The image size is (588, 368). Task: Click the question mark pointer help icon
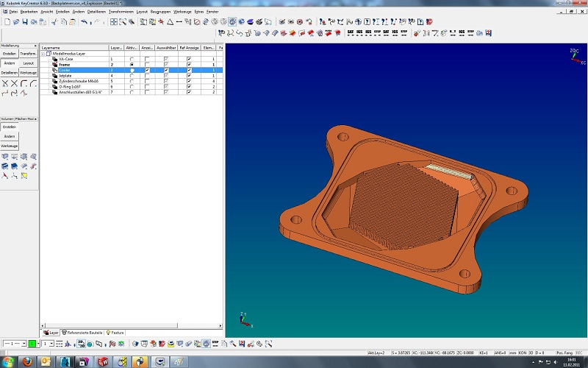[323, 22]
